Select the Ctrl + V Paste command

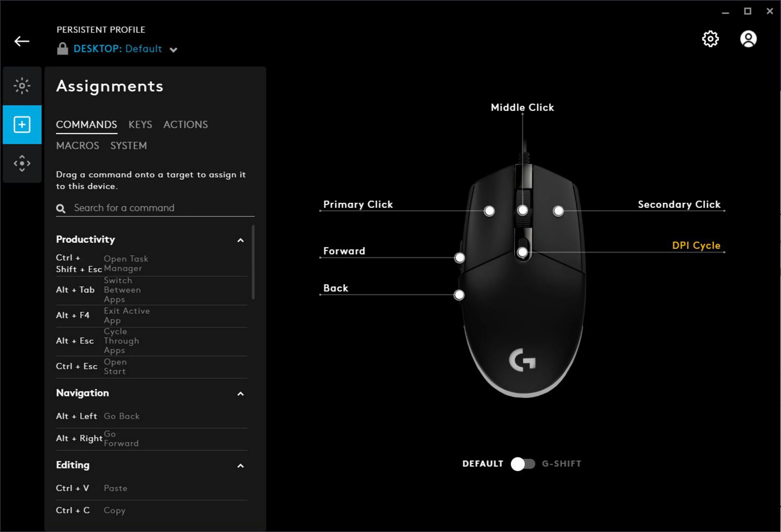(x=152, y=488)
